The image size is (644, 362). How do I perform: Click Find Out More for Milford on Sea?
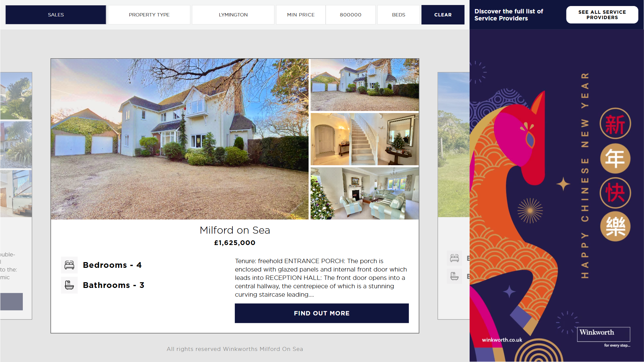(322, 313)
